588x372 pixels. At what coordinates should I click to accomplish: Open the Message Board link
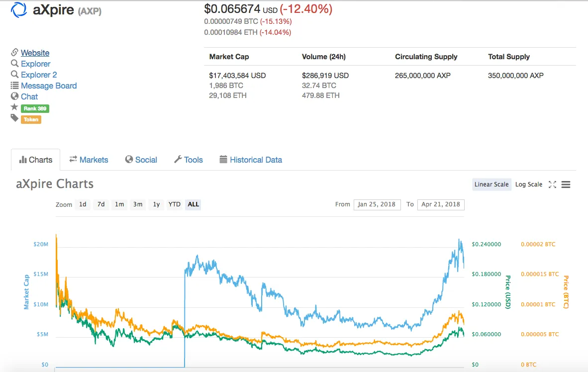tap(49, 86)
